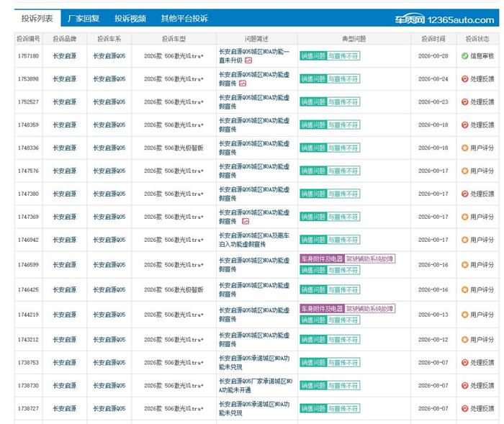Click red status icon for complaint 1738753
Screen dimensions: 504x424
click(464, 363)
